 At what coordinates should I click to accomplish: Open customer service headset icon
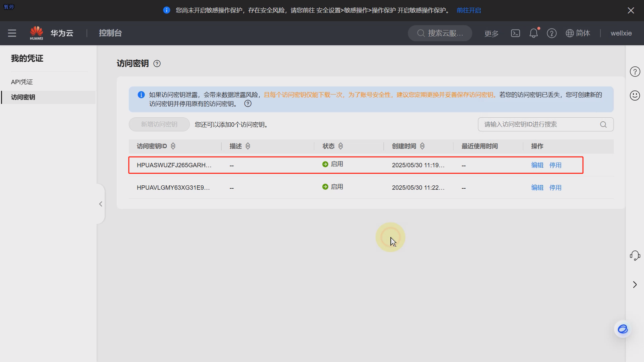pyautogui.click(x=635, y=255)
